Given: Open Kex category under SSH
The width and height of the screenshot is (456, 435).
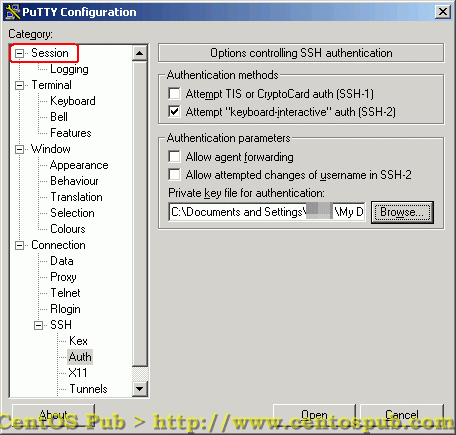Looking at the screenshot, I should click(x=78, y=341).
